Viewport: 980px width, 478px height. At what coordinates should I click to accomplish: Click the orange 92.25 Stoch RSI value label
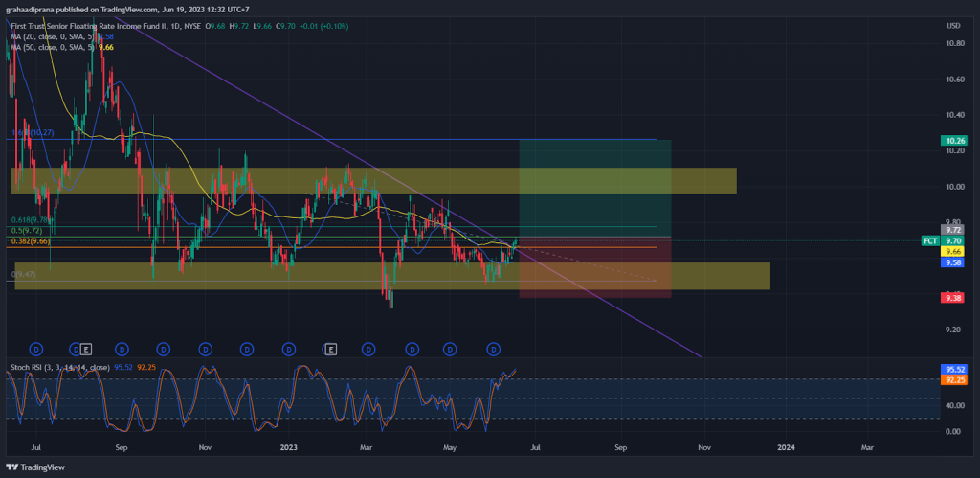pyautogui.click(x=952, y=379)
